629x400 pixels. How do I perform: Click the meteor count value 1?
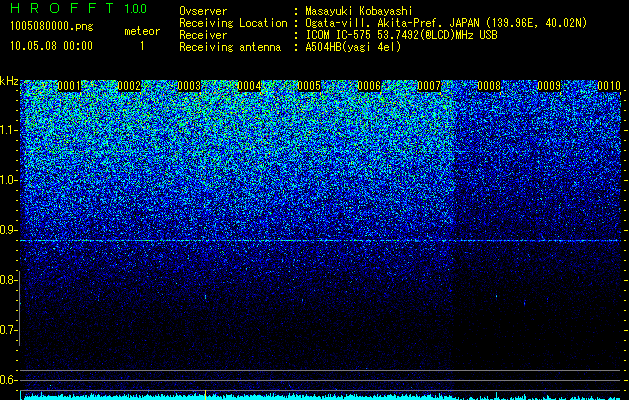(142, 46)
